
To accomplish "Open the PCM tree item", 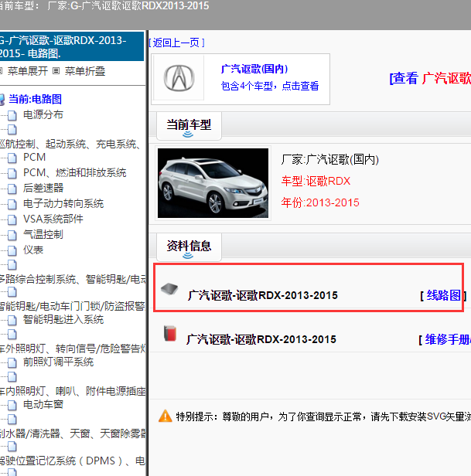I will click(34, 158).
